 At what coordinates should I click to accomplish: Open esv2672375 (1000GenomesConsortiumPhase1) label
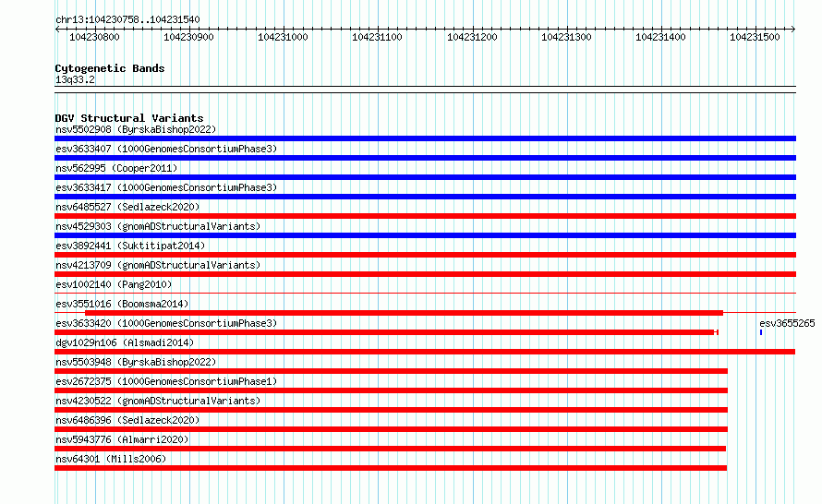tap(166, 381)
